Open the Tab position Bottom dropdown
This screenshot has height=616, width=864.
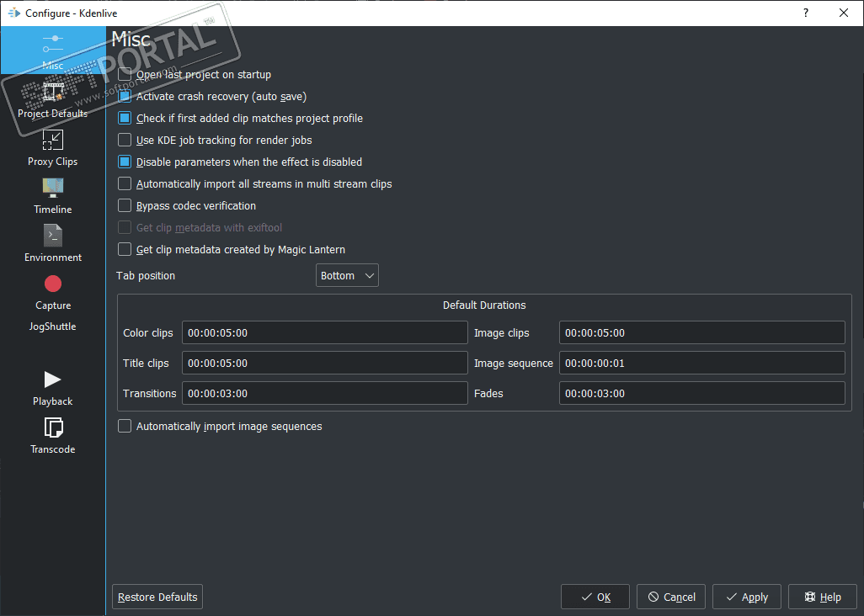347,275
